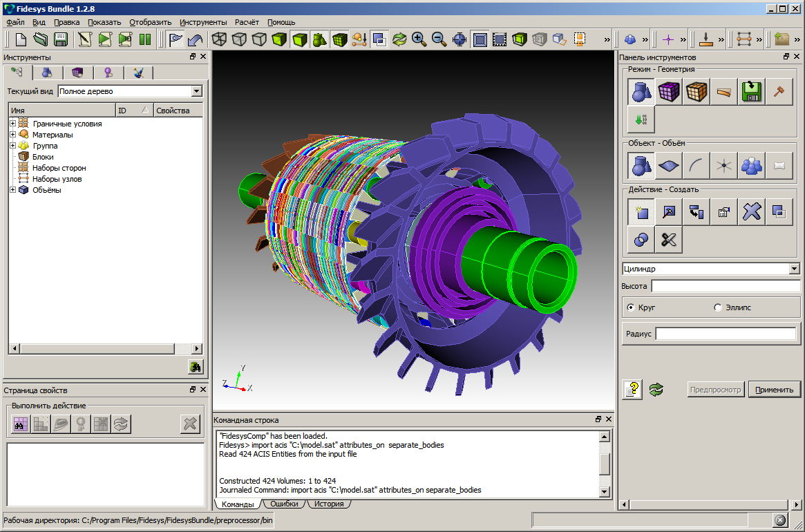Image resolution: width=805 pixels, height=532 pixels.
Task: Click the save floppy disk toolbar icon
Action: tap(61, 39)
